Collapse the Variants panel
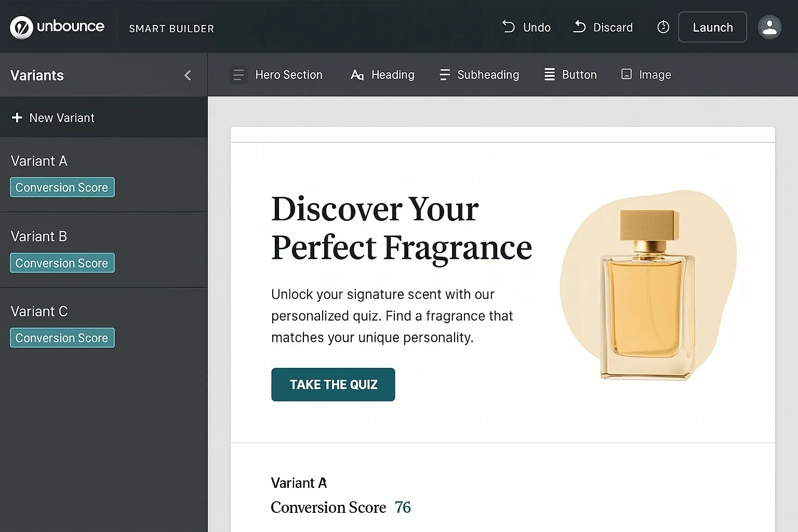The height and width of the screenshot is (532, 798). coord(188,75)
